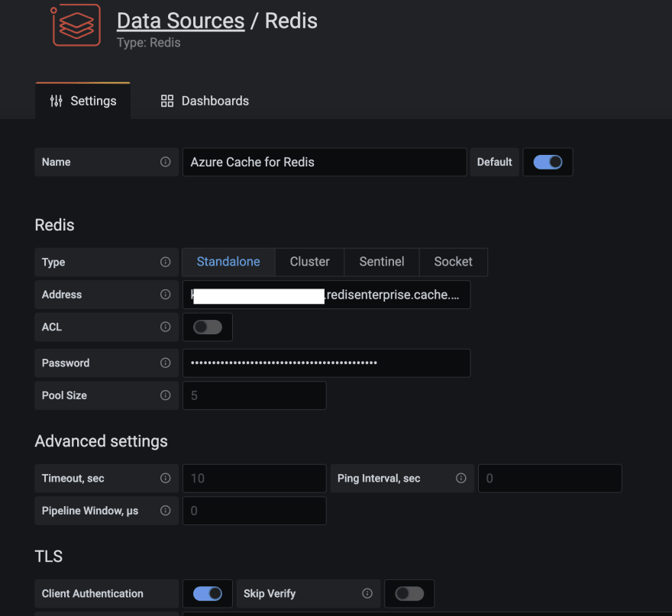Click the info icon next to Address
The image size is (672, 616).
coord(165,294)
